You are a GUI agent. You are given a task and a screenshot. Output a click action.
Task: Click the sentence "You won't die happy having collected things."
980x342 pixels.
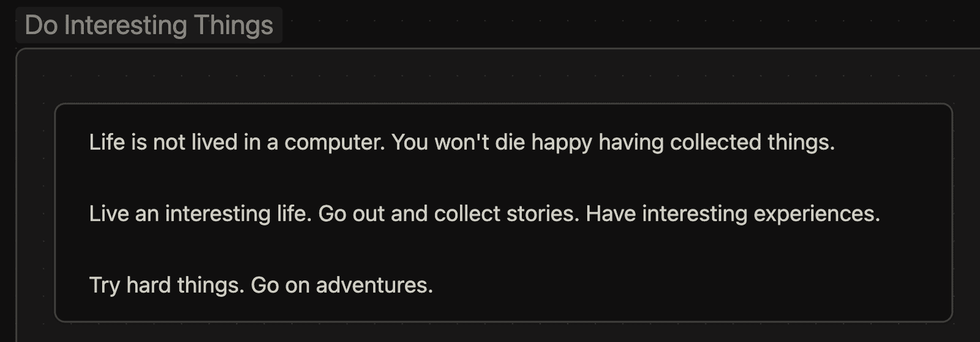613,143
